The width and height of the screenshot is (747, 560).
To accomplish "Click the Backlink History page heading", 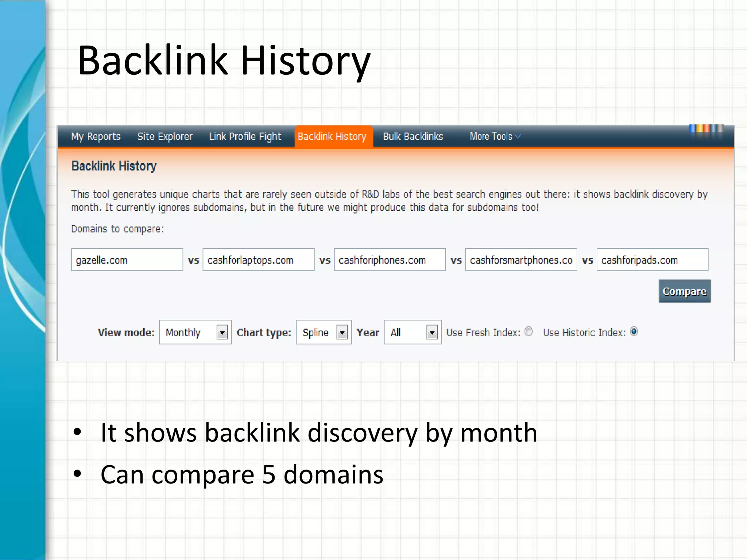I will point(114,166).
